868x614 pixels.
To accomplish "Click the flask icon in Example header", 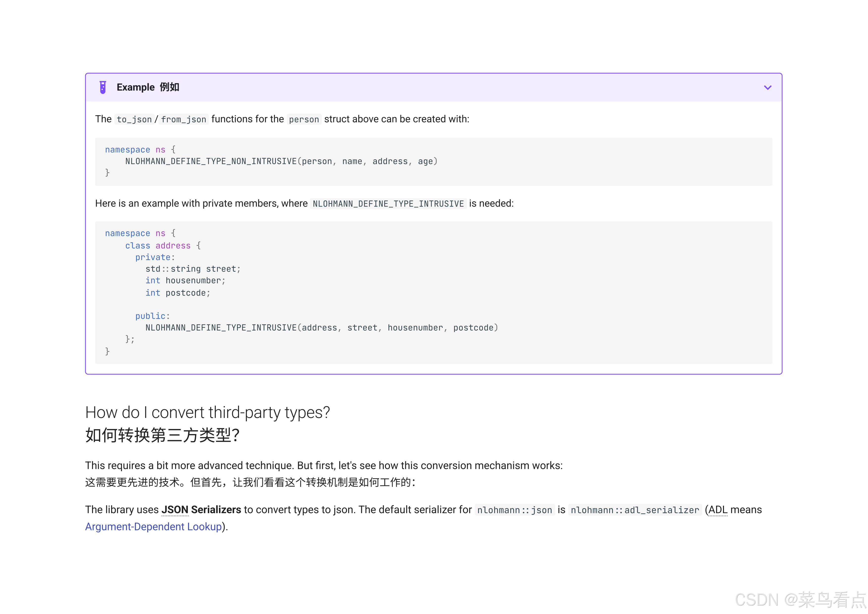I will pos(102,87).
